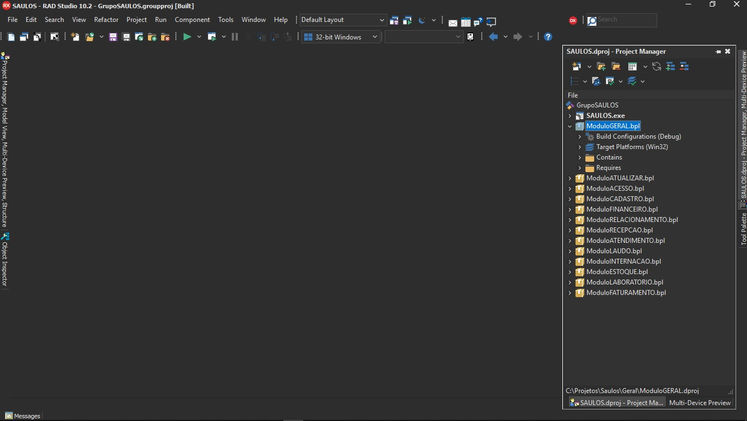Open the Refactor menu

(106, 20)
